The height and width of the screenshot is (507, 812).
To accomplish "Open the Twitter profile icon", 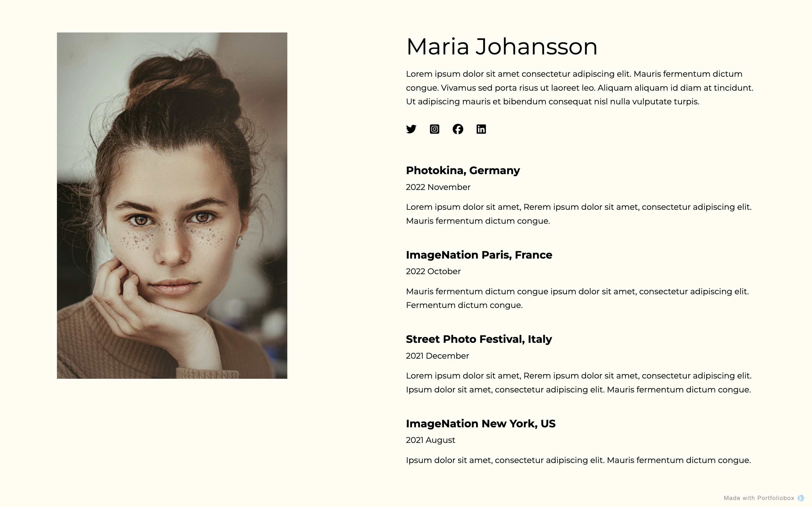I will 411,129.
